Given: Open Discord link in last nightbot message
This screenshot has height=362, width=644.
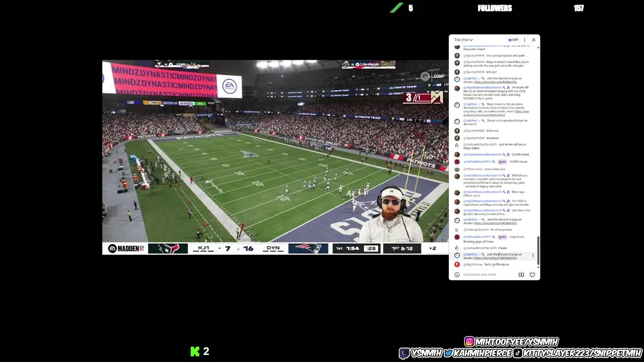Looking at the screenshot, I should [x=495, y=258].
